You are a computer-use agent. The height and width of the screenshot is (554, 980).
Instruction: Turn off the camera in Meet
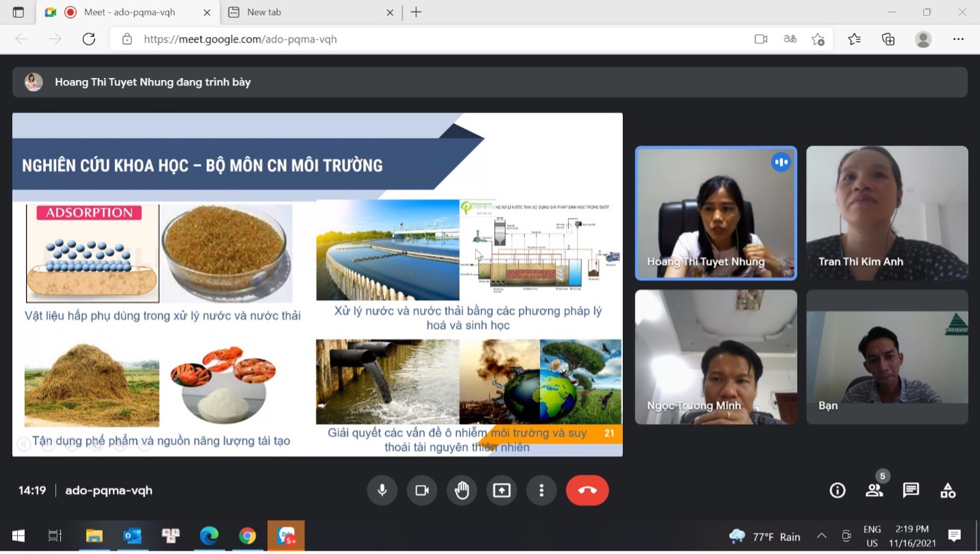pos(422,490)
